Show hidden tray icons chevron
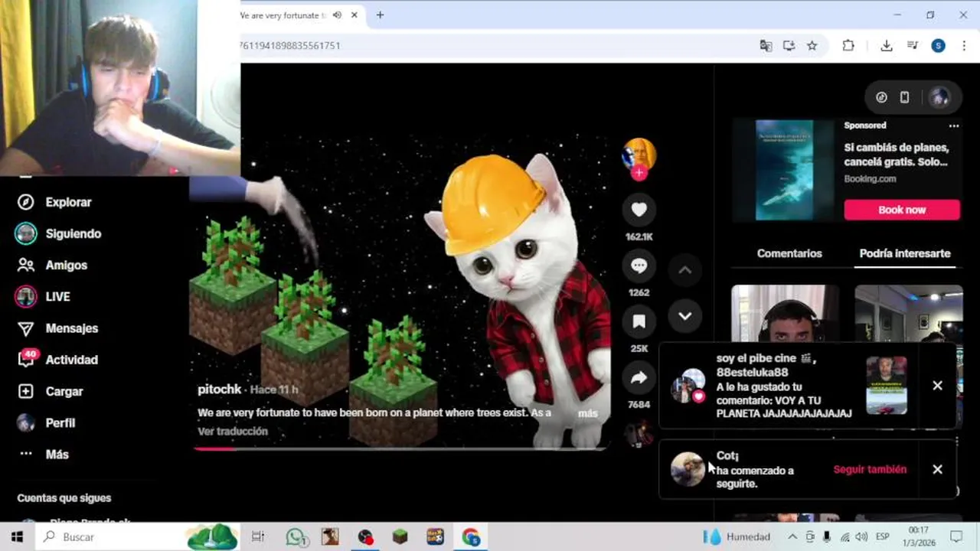 [x=792, y=536]
